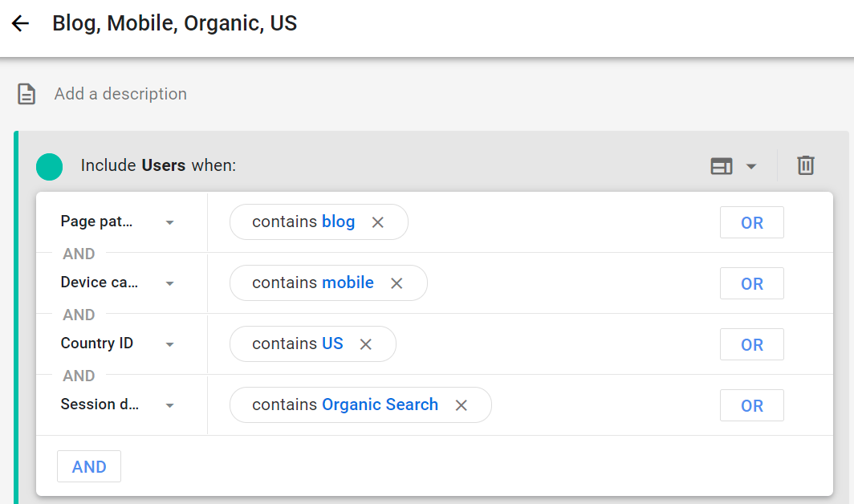Open the Session default channel dropdown

point(169,405)
